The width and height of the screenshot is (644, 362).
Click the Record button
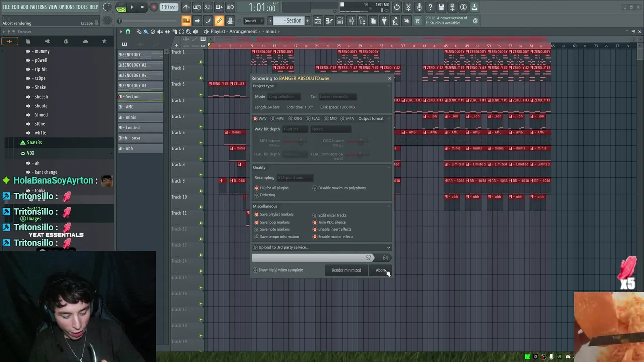154,7
